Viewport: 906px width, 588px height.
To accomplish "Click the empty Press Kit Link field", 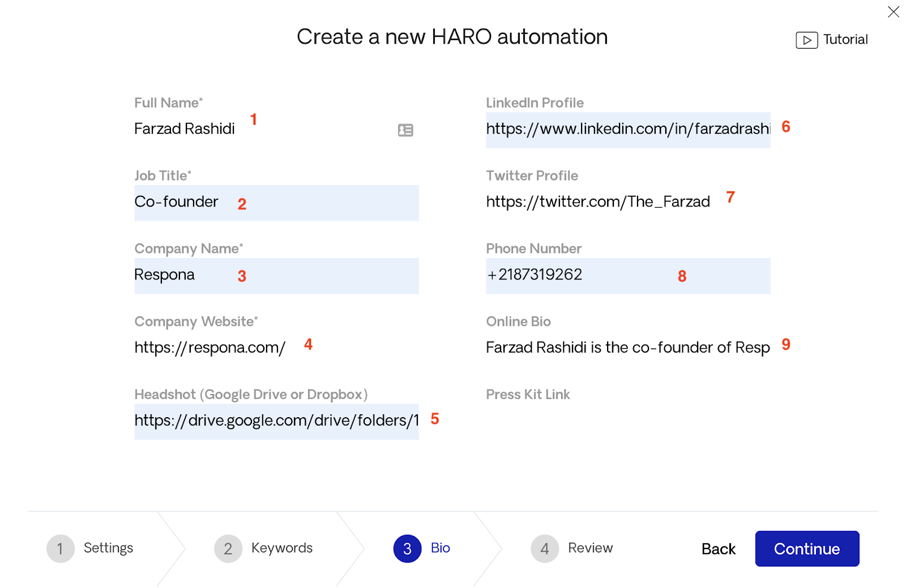I will [x=628, y=422].
